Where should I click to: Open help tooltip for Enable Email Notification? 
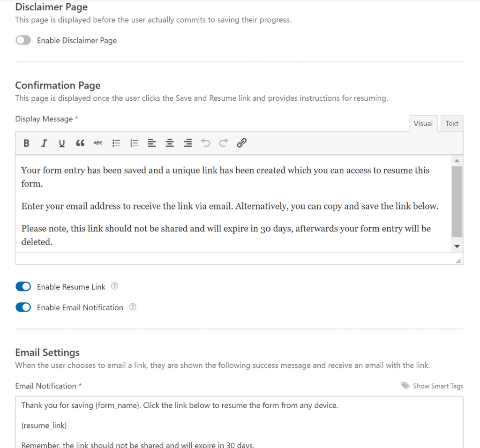coord(133,307)
